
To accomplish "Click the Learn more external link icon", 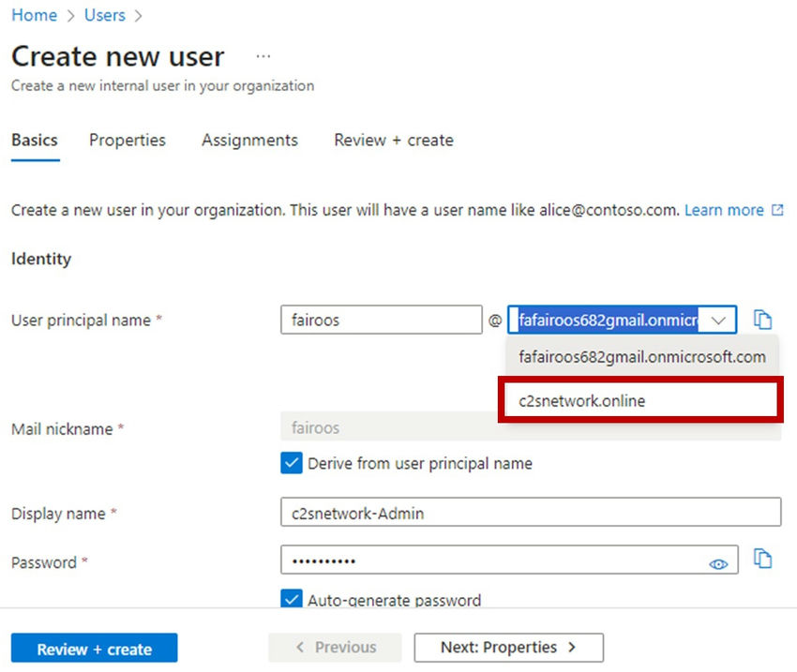I will tap(776, 211).
